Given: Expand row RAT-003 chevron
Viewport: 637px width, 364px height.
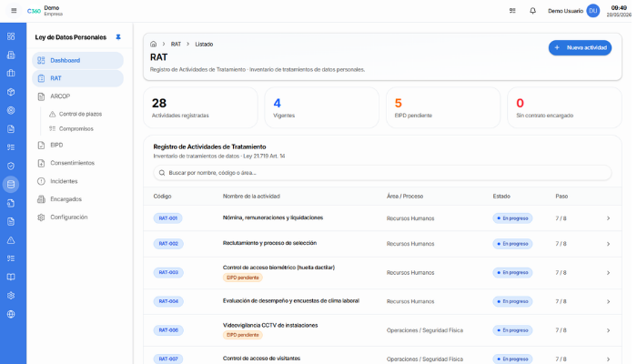Looking at the screenshot, I should click(608, 273).
